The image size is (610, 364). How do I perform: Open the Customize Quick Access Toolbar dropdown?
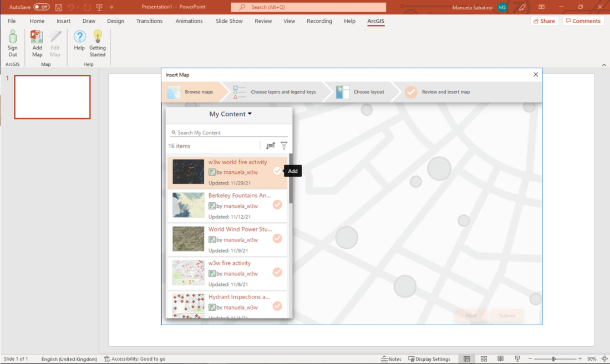111,7
